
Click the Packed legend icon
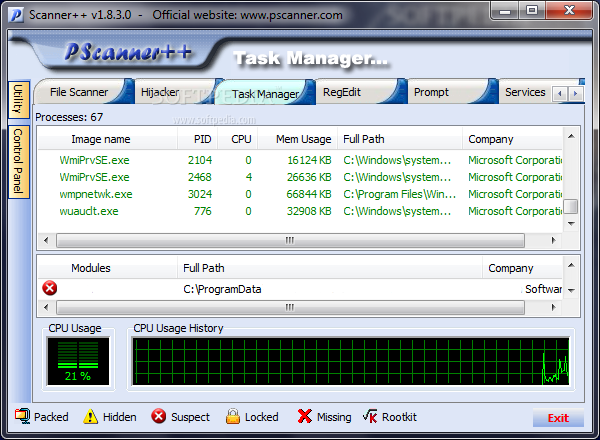22,416
